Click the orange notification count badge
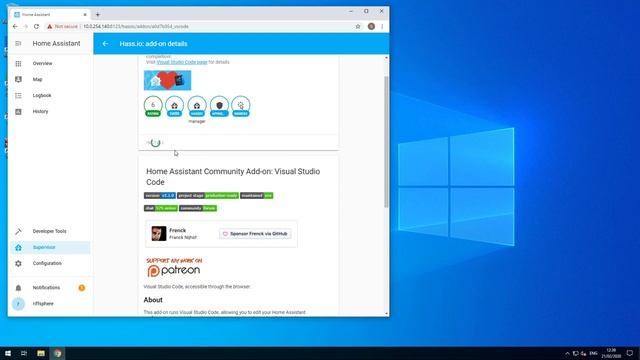 tap(82, 288)
